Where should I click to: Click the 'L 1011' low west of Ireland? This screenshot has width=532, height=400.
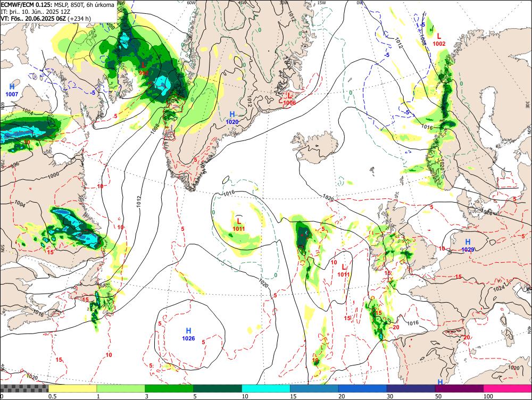coord(343,270)
